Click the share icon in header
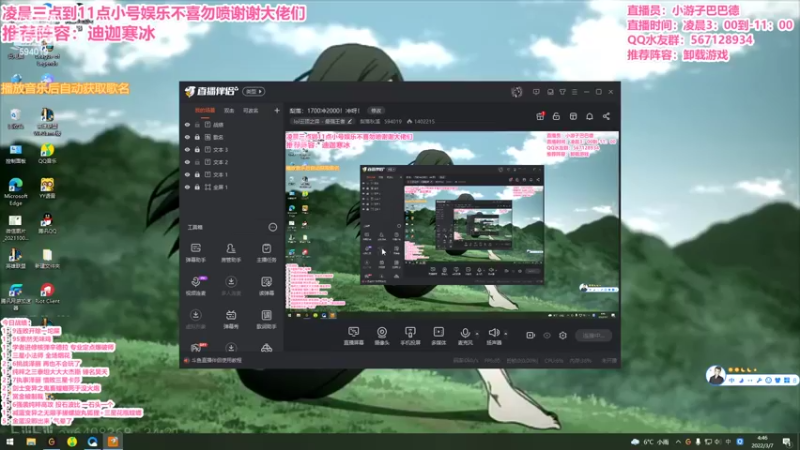800x450 pixels. click(606, 116)
